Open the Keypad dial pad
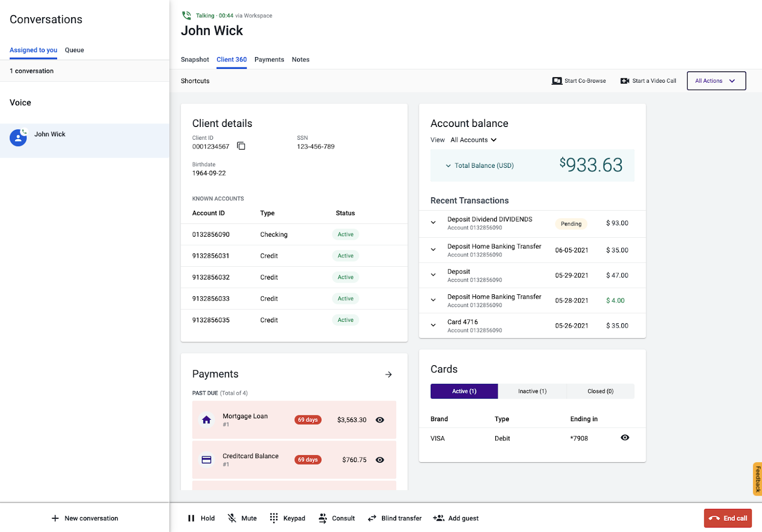Viewport: 762px width, 532px height. (287, 518)
